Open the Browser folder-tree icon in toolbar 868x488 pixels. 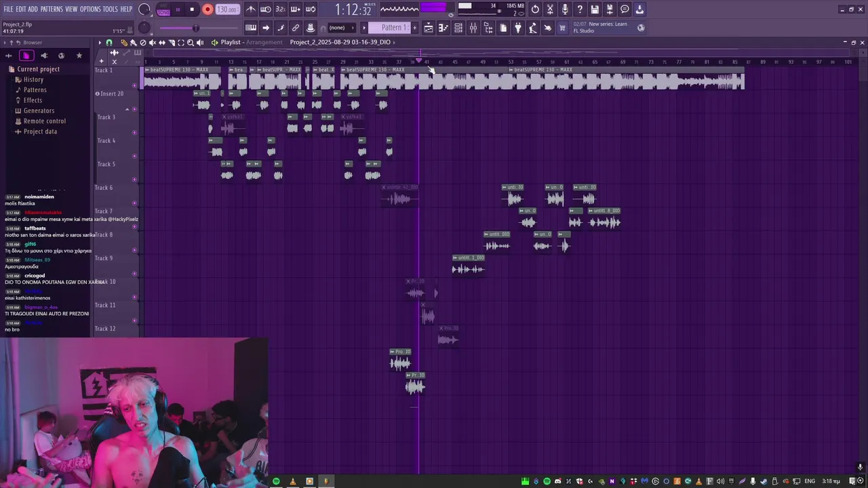pos(489,28)
